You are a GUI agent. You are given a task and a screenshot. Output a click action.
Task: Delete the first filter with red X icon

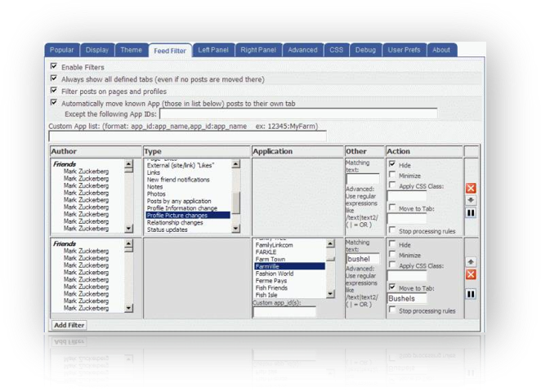point(471,188)
